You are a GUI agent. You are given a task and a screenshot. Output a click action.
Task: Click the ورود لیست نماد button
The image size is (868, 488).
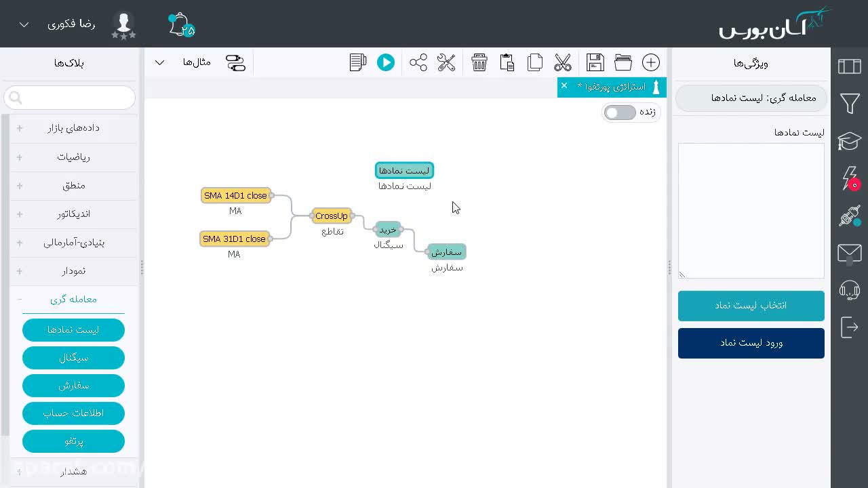point(751,343)
